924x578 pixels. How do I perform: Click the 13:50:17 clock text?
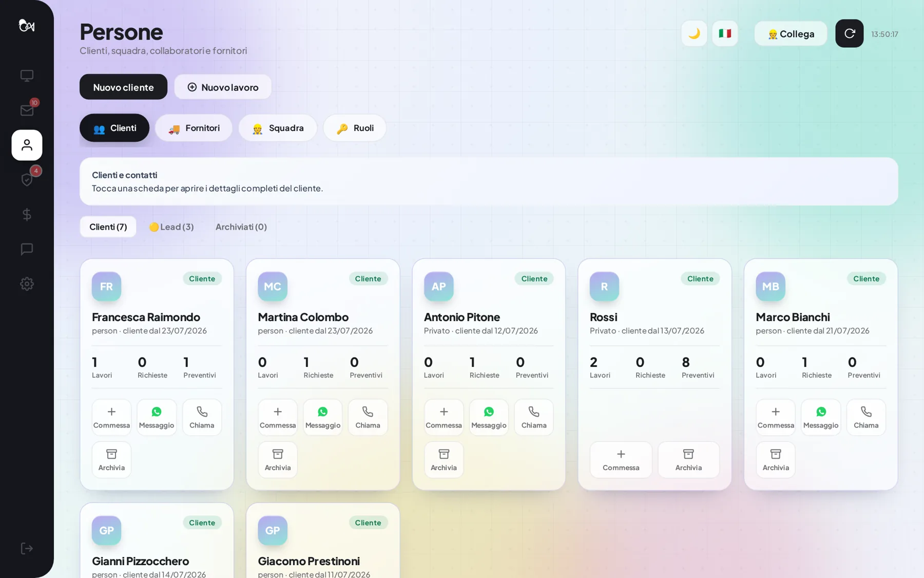pos(884,34)
